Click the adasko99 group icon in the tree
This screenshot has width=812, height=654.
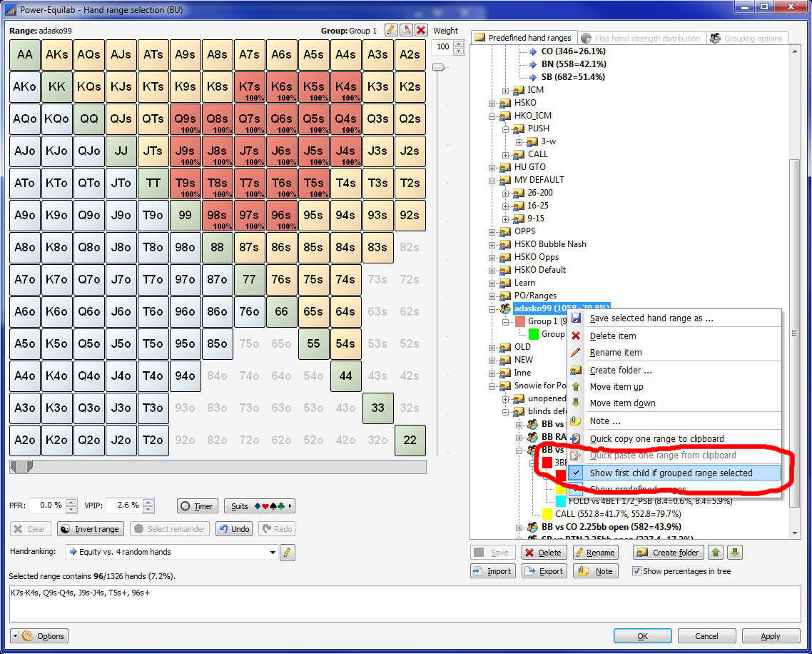[505, 308]
